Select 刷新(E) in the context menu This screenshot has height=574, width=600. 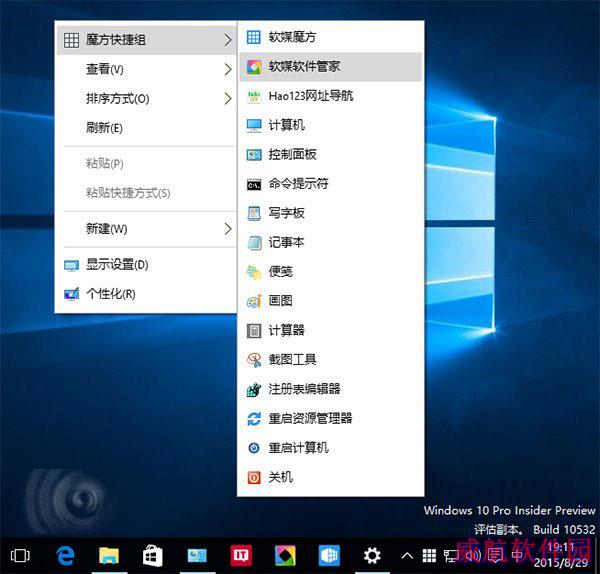click(146, 128)
